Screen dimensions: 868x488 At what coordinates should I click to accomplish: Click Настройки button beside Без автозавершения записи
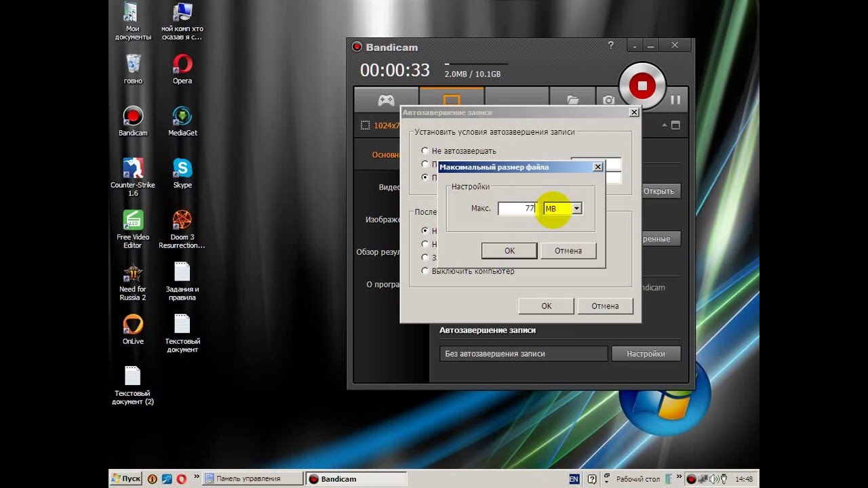tap(646, 354)
